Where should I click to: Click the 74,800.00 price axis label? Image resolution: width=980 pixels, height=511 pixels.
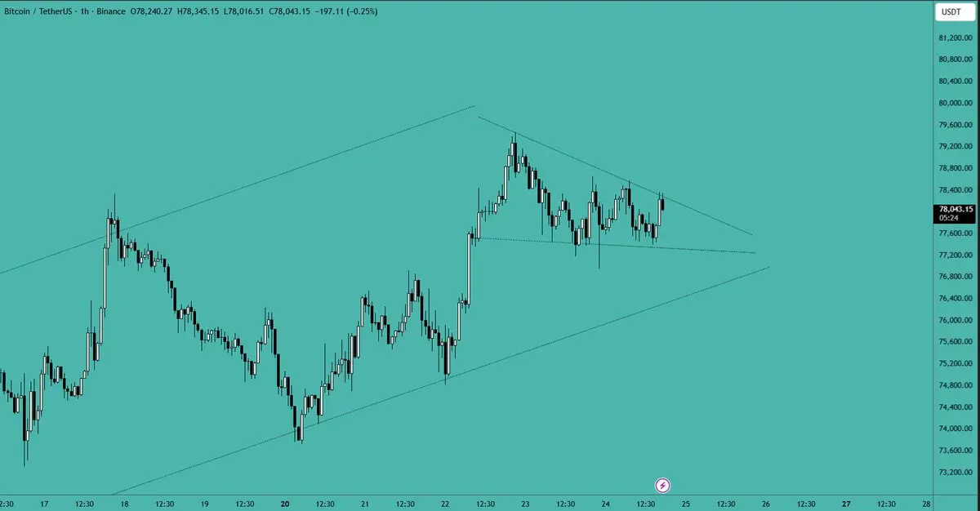pyautogui.click(x=955, y=385)
